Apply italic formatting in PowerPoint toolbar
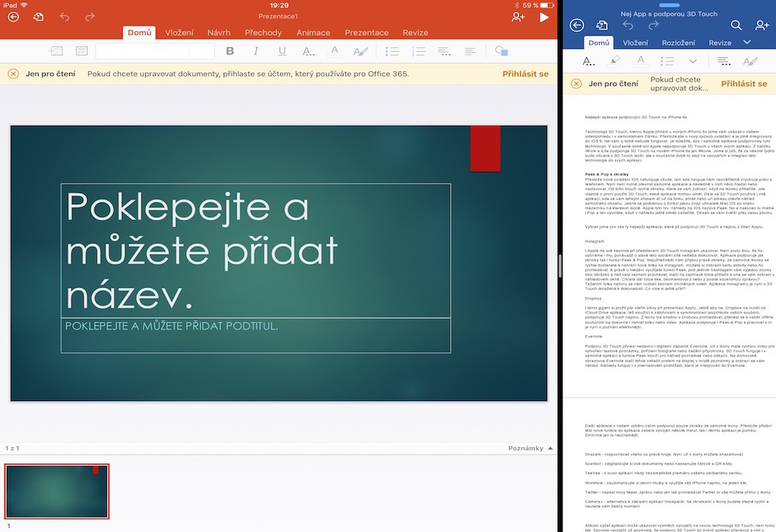 pyautogui.click(x=255, y=50)
